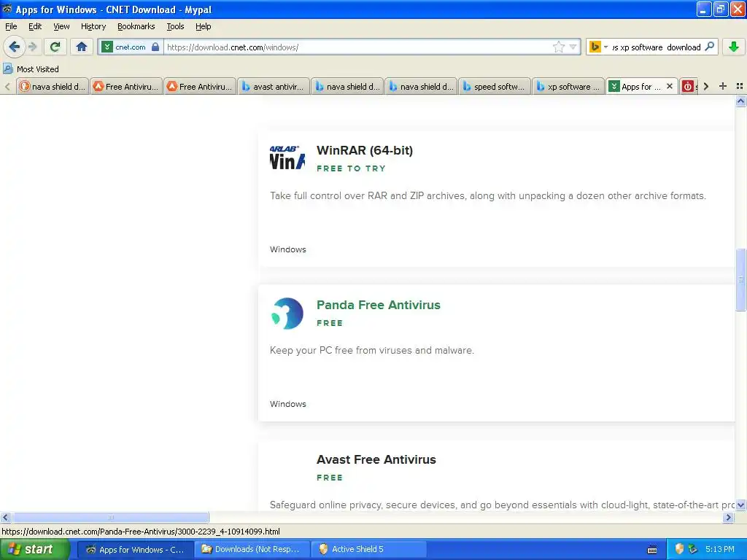Viewport: 747px width, 560px height.
Task: Switch to Active Shield 5 taskbar window
Action: (368, 550)
